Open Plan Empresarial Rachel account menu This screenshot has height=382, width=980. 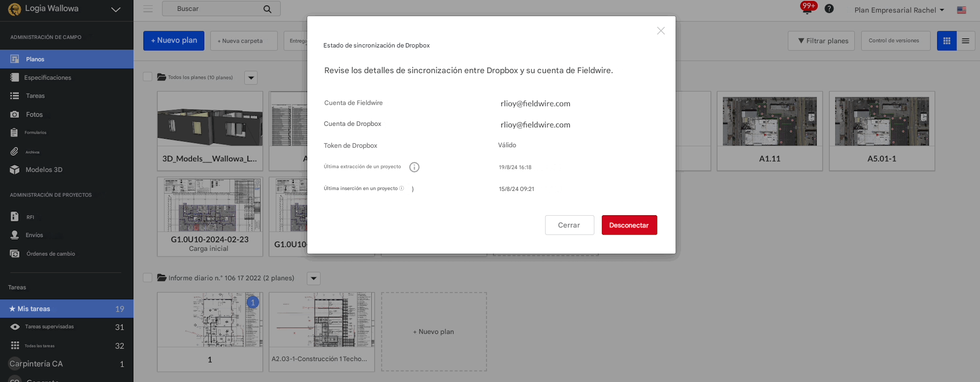coord(899,10)
